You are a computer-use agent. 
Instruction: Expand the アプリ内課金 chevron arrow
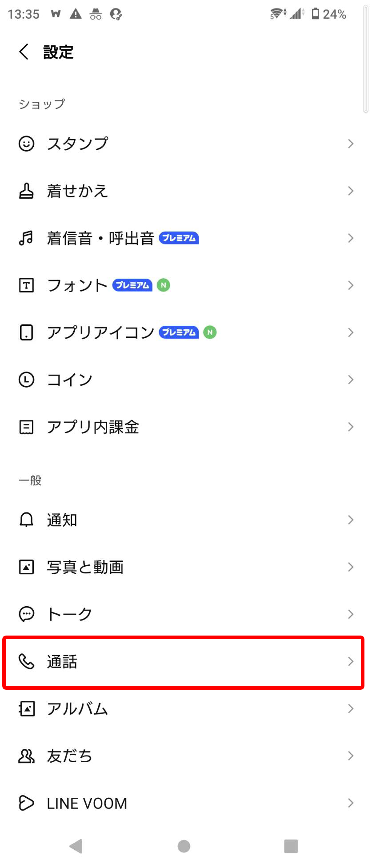(x=351, y=427)
